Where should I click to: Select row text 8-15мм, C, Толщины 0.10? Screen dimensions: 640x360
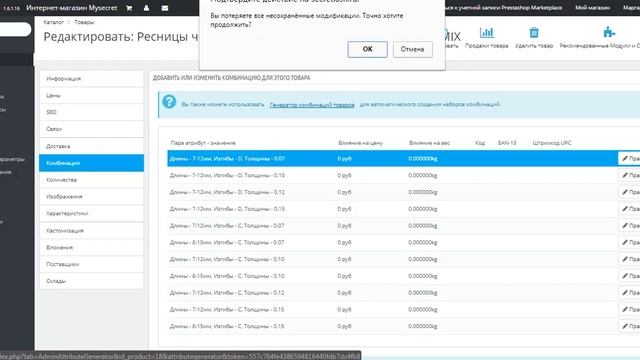[x=227, y=276]
